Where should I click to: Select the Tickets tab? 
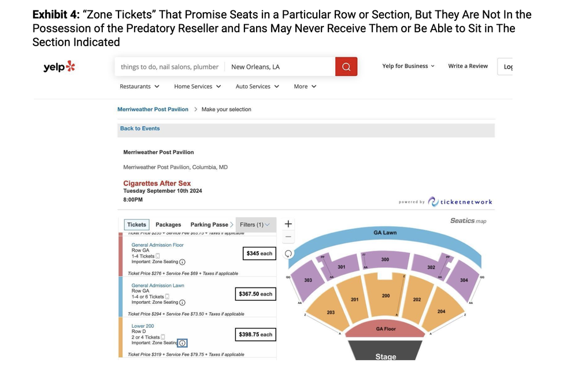(x=137, y=225)
